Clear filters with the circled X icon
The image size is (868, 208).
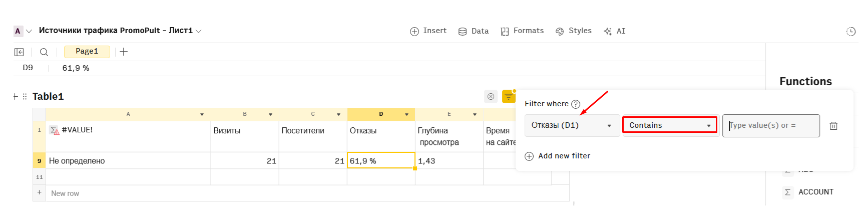click(x=491, y=96)
